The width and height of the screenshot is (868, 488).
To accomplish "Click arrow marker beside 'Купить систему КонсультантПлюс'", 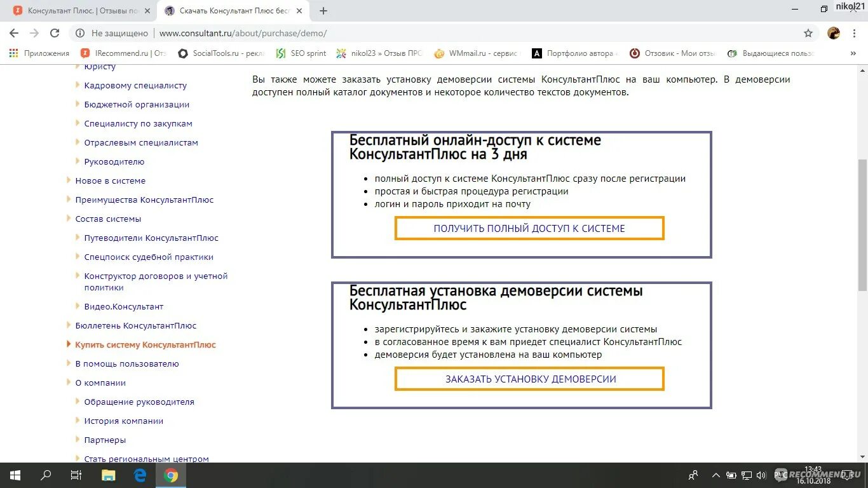I will 69,344.
